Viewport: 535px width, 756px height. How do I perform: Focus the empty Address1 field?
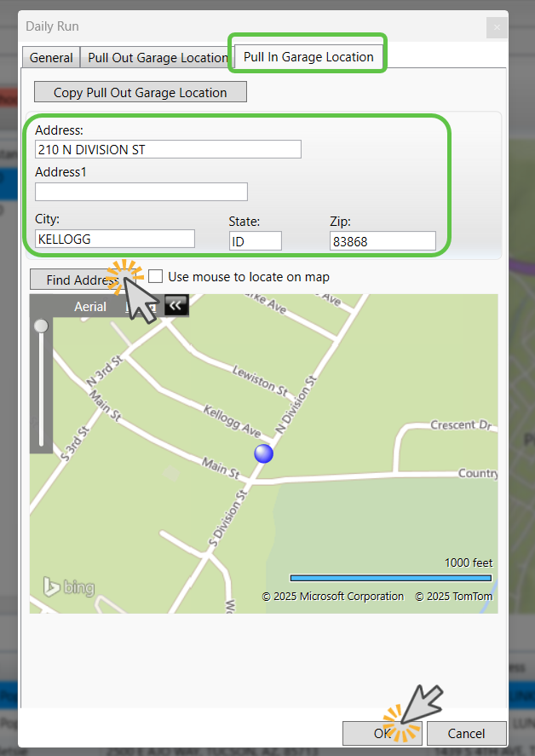point(141,192)
